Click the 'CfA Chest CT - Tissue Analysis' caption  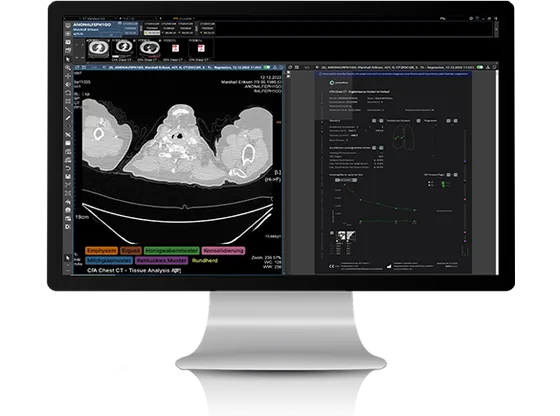pos(134,271)
